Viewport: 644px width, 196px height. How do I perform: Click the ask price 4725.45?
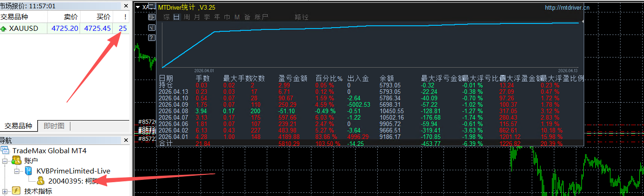[98, 29]
